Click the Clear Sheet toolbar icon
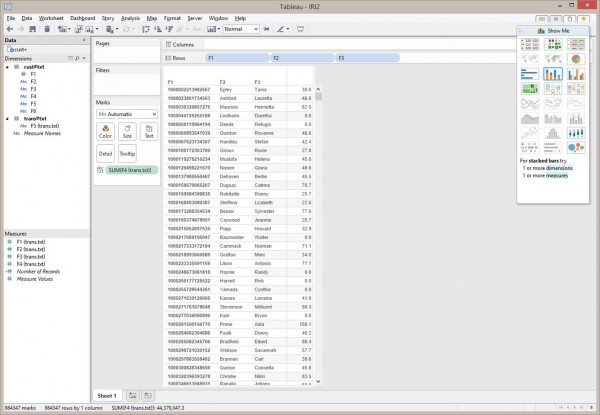This screenshot has height=415, width=600. point(90,29)
